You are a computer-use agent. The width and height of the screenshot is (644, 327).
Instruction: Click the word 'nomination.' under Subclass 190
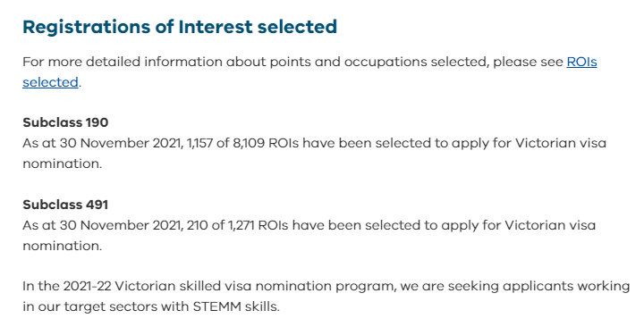62,163
